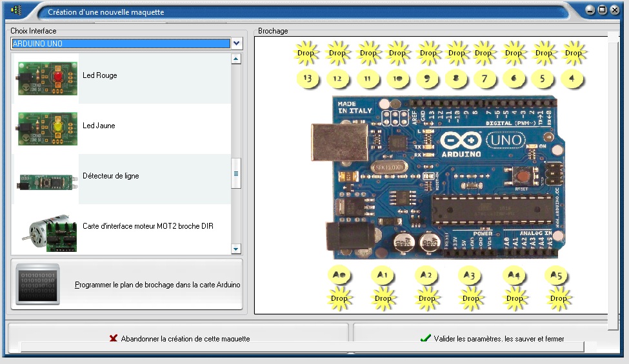Click the Drop star above pin 4
This screenshot has width=629, height=364.
click(x=573, y=53)
